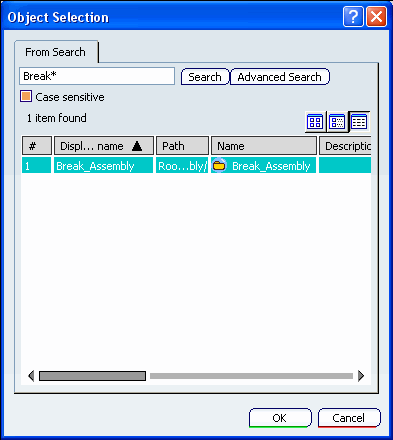This screenshot has width=393, height=440.
Task: Click the folder icon beside Break_Assembly name
Action: [219, 165]
